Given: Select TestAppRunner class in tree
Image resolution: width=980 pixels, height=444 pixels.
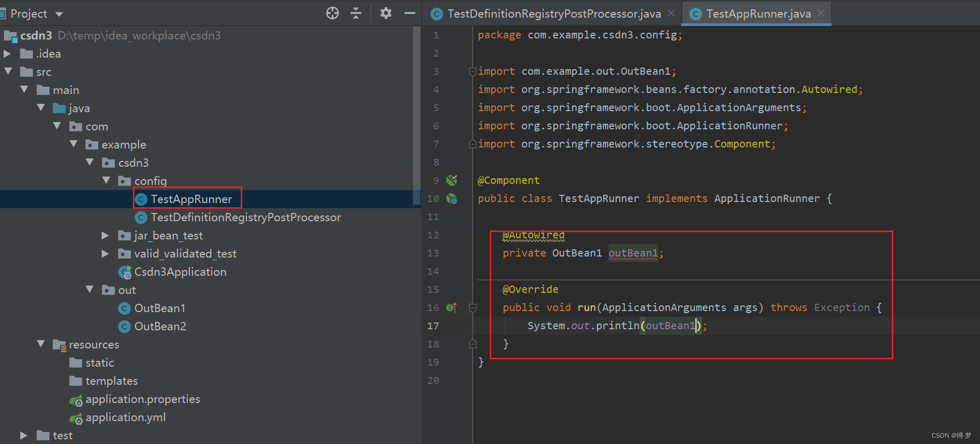Looking at the screenshot, I should point(191,199).
